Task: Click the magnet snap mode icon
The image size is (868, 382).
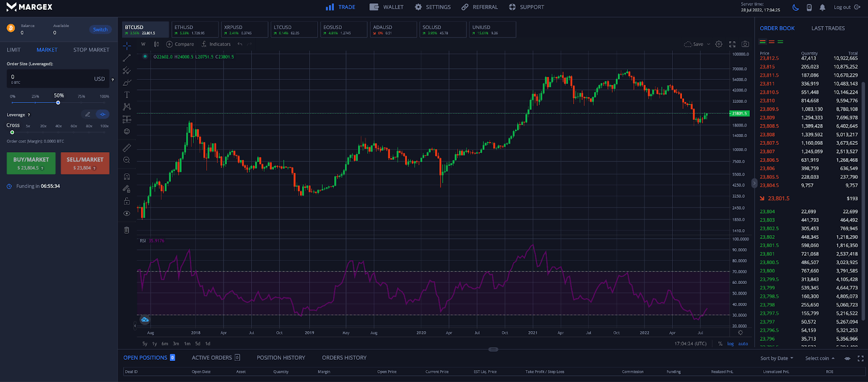Action: [x=127, y=177]
